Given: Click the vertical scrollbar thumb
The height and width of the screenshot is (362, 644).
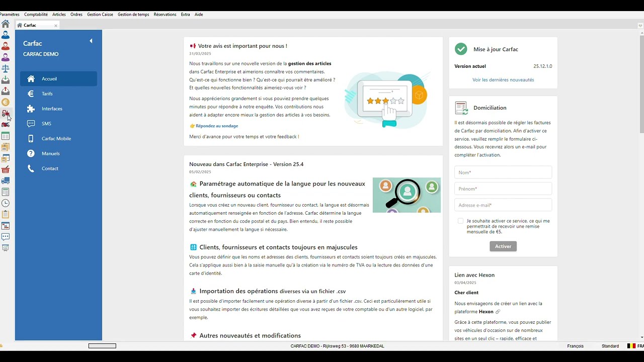Looking at the screenshot, I should [x=641, y=84].
